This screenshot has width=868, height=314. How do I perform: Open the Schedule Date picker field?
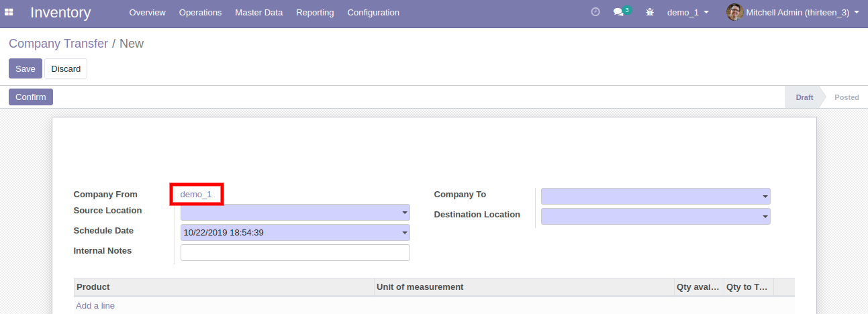pos(295,233)
